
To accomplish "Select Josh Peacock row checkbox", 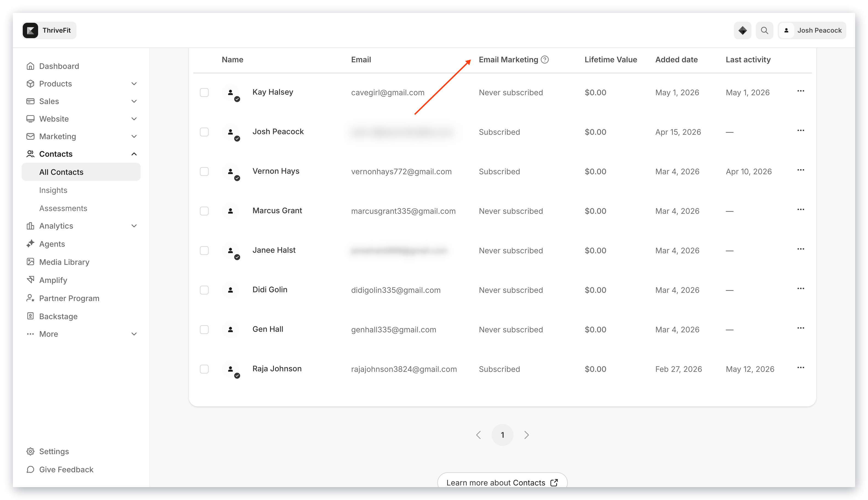I will tap(204, 132).
